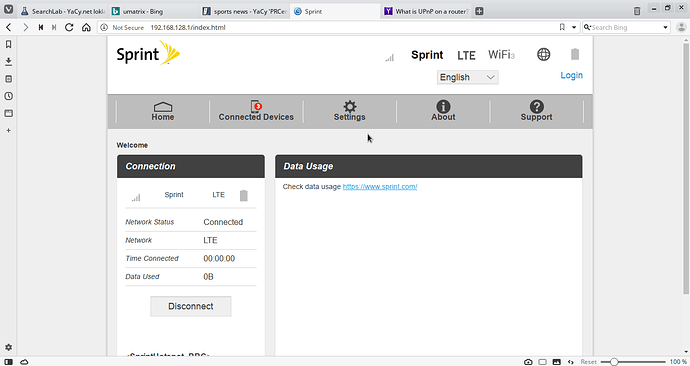Capture page with camera icon
The width and height of the screenshot is (690, 366).
pos(528,362)
